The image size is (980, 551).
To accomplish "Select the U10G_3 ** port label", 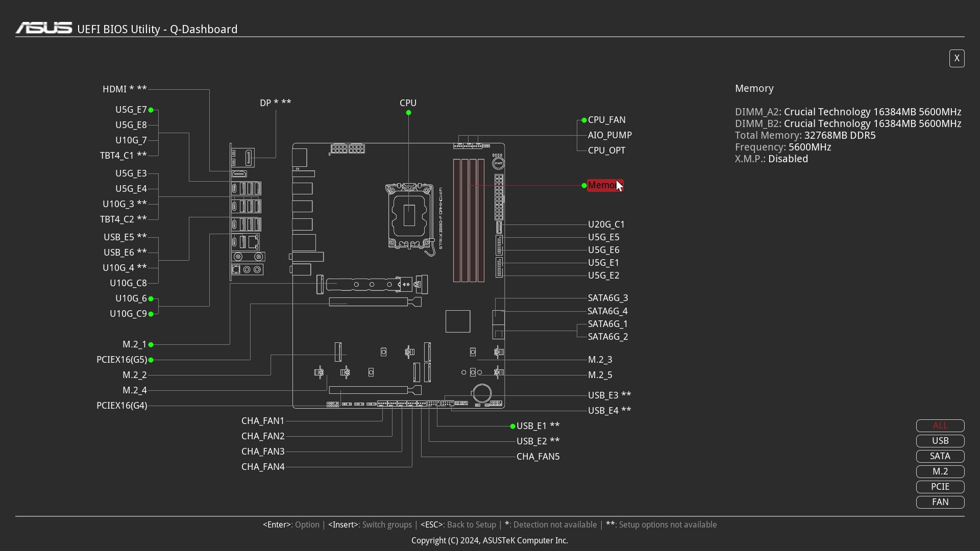I will 125,204.
